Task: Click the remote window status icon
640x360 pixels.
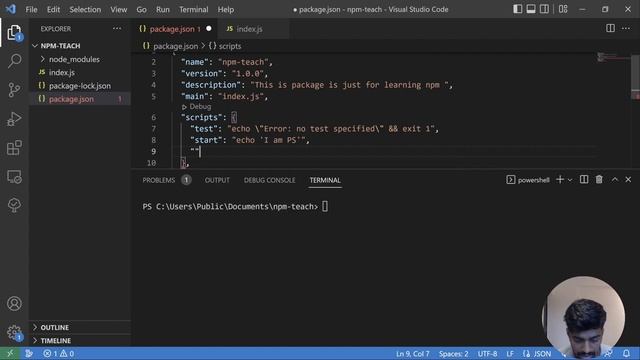Action: point(10,353)
